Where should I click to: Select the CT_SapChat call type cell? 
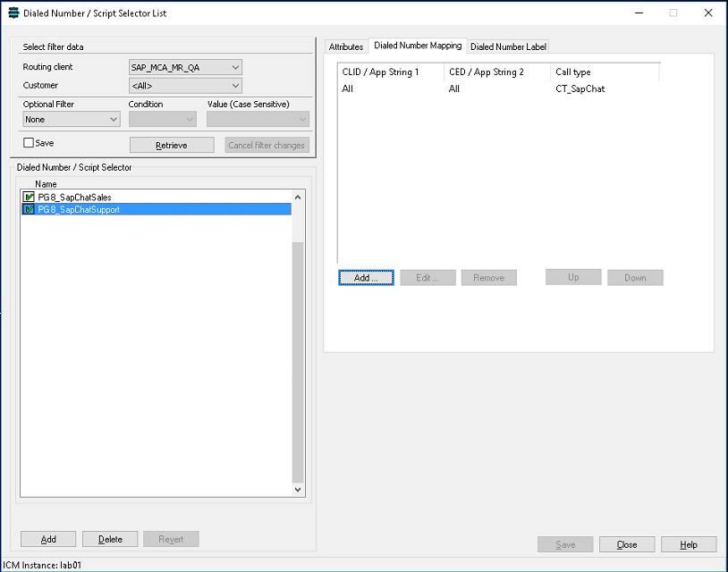580,88
